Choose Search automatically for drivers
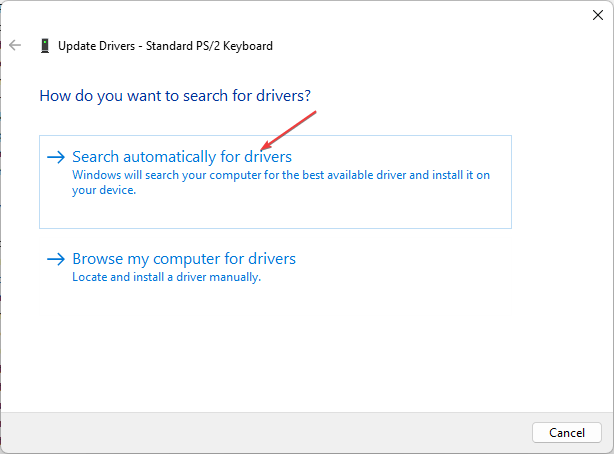Screen dimensions: 614x454 (275, 182)
